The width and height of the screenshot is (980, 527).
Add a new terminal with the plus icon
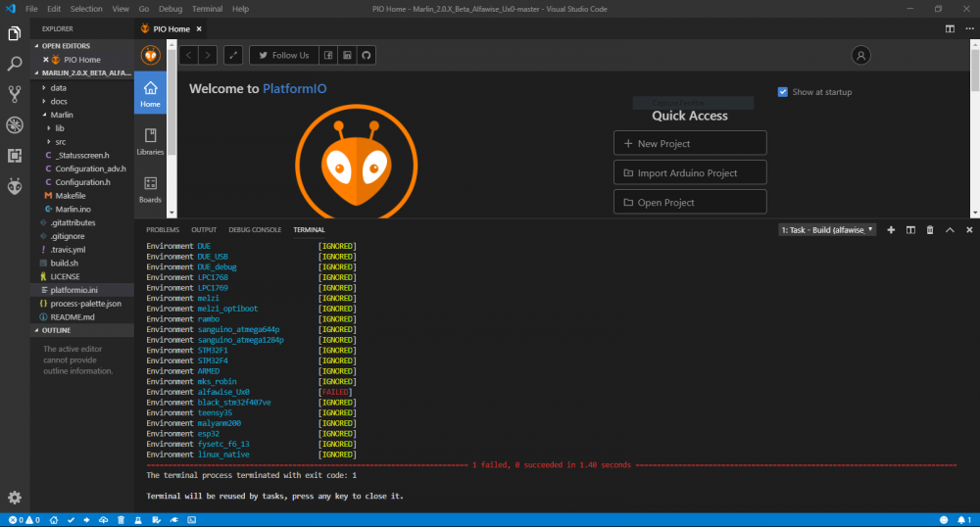tap(891, 230)
